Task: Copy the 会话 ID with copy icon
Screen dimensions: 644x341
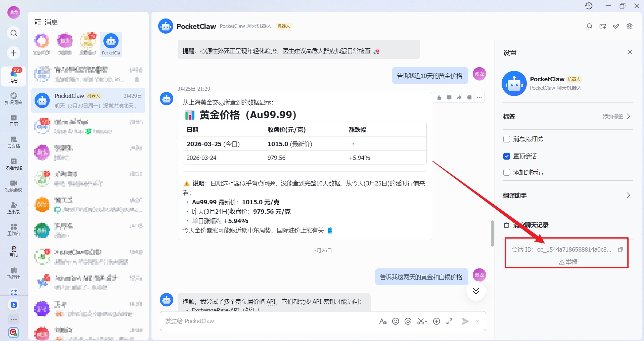Action: 620,250
